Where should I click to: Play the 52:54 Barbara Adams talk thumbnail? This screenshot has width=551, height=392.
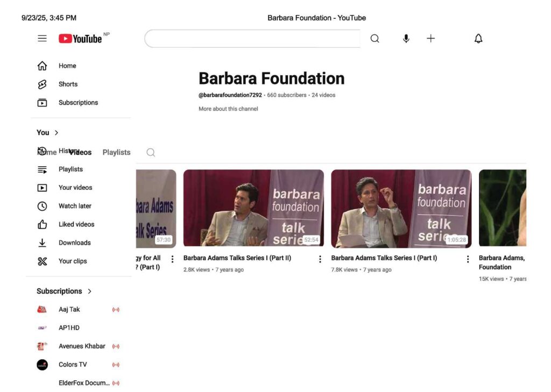click(253, 208)
